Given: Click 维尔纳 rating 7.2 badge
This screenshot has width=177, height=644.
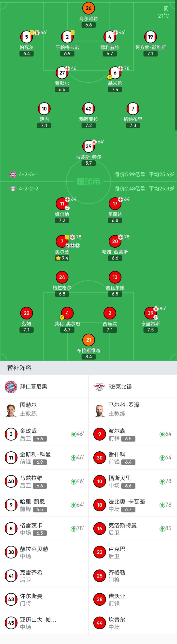Looking at the screenshot, I should pos(62,220).
